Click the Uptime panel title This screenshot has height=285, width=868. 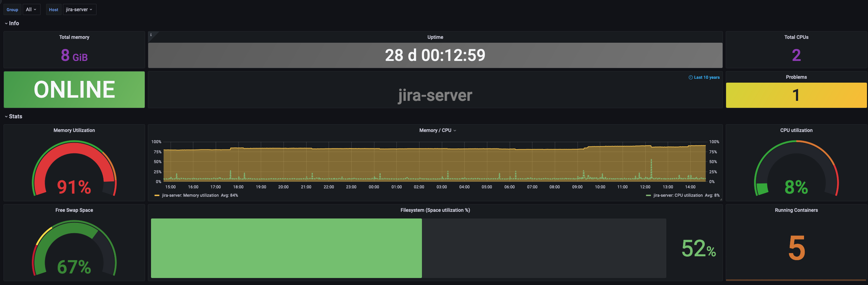pyautogui.click(x=435, y=37)
